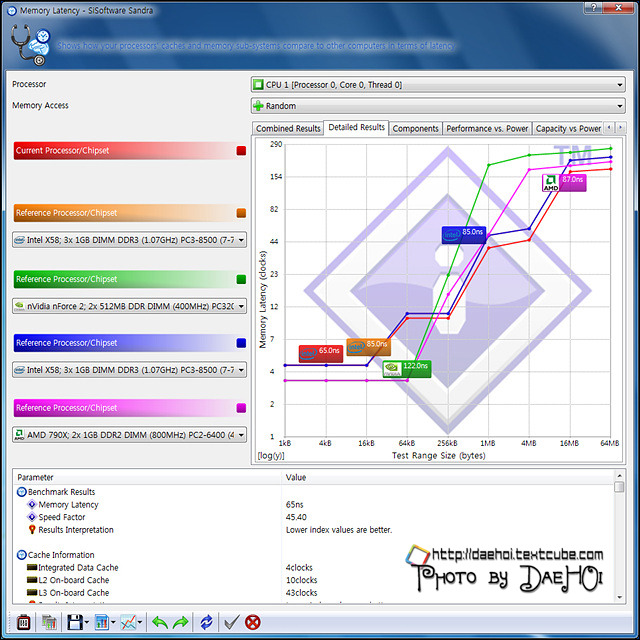The image size is (640, 640).
Task: Go back with the green left arrow
Action: click(x=160, y=622)
